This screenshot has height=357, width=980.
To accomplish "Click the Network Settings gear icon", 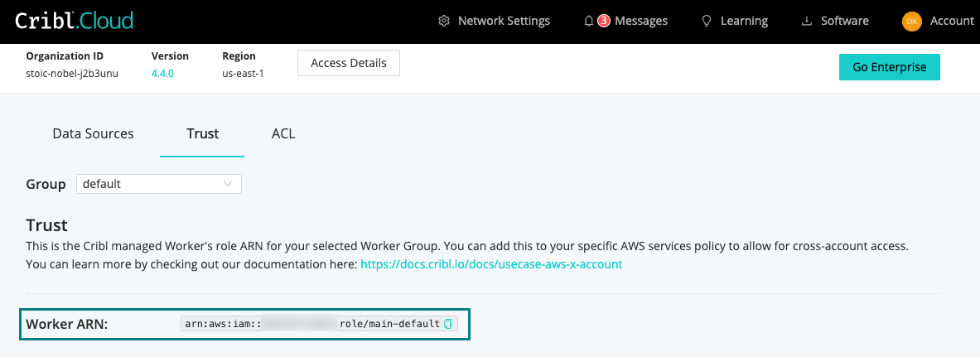I will click(444, 21).
